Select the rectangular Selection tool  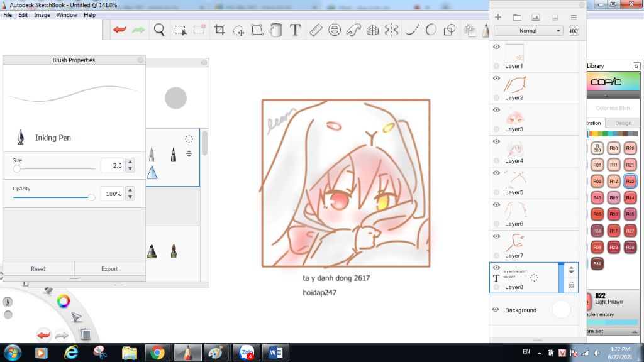(180, 30)
